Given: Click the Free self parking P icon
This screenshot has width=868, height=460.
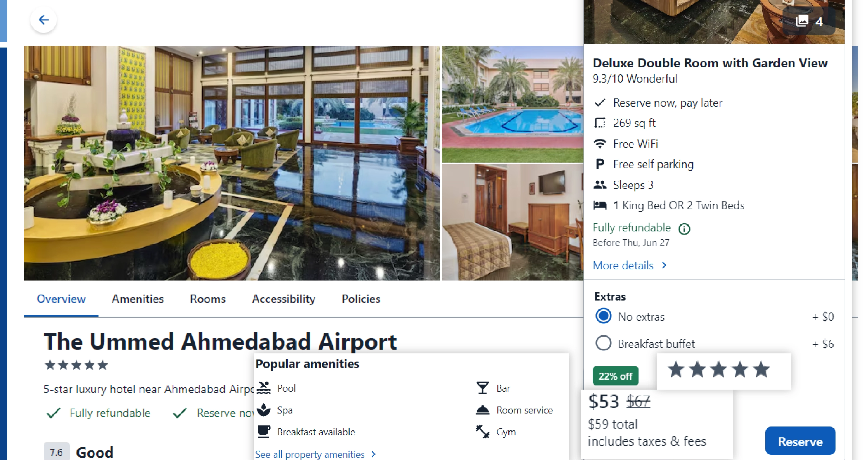Looking at the screenshot, I should (600, 164).
